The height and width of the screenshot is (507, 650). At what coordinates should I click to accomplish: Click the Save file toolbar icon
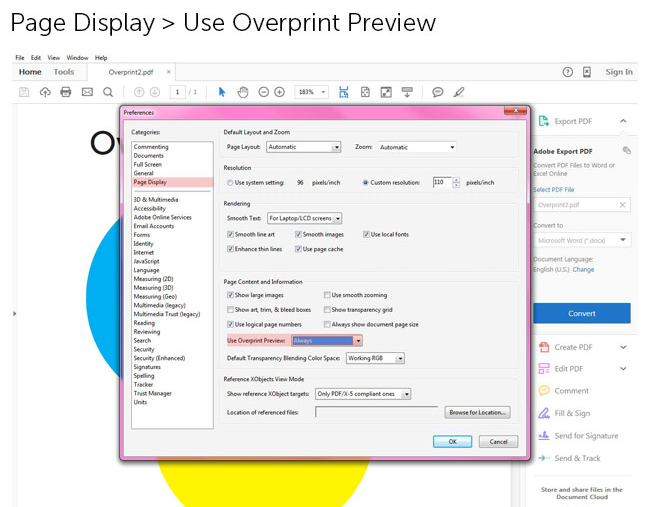click(24, 92)
